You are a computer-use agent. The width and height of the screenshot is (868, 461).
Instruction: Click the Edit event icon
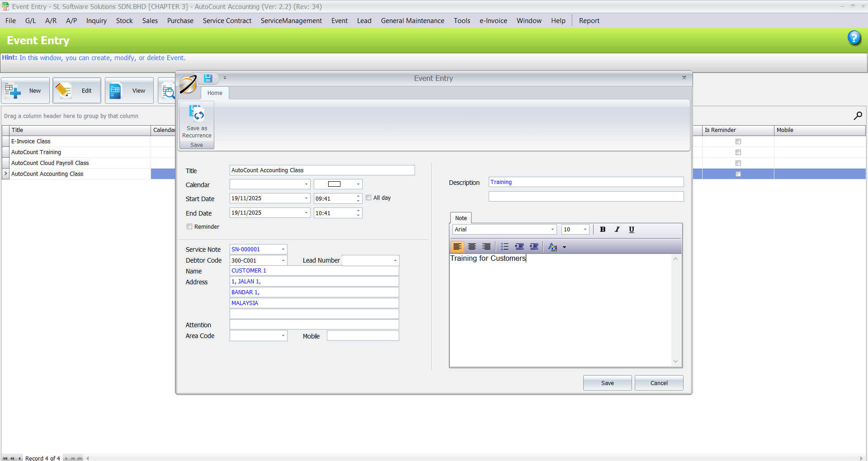76,90
